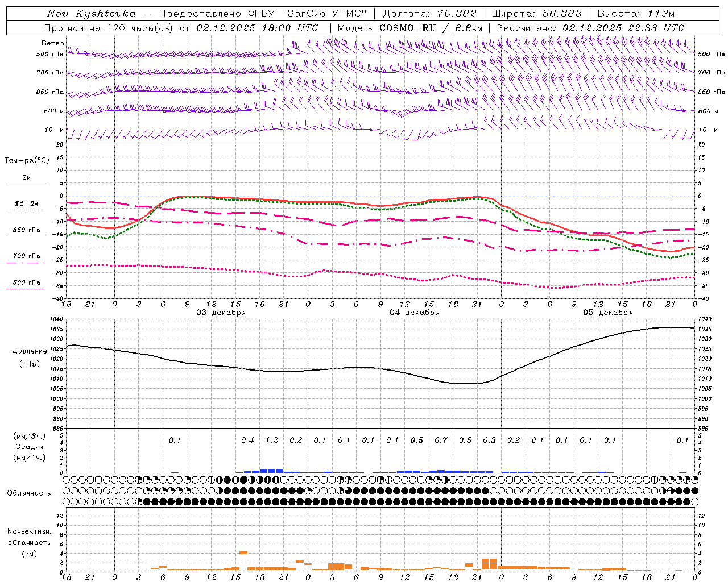This screenshot has width=728, height=582.
Task: Click the "Td 2м" dew point legend entry
Action: click(27, 203)
